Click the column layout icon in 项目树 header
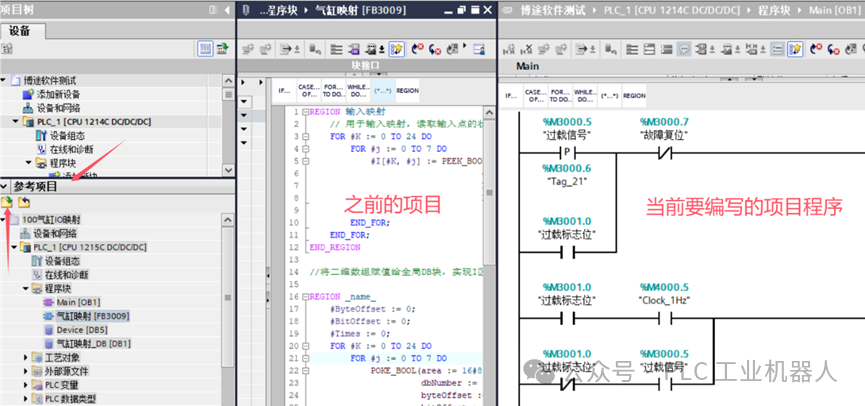 (213, 10)
